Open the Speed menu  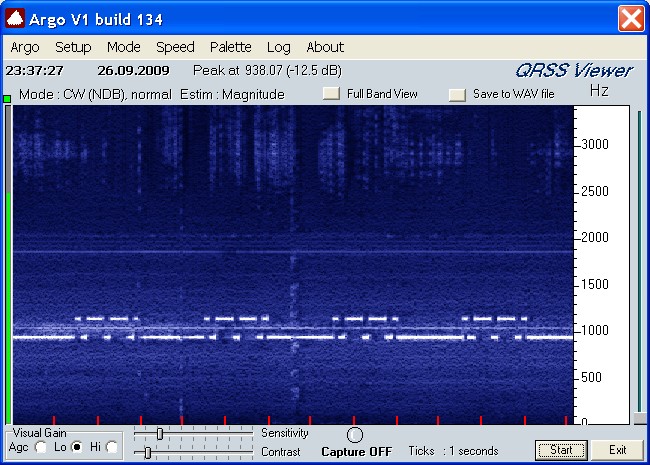pos(175,47)
